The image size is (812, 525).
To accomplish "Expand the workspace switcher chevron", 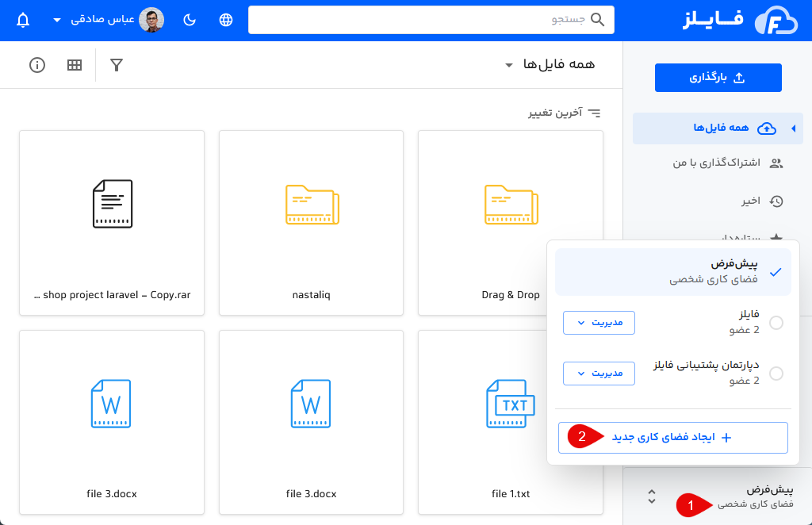I will click(x=651, y=496).
